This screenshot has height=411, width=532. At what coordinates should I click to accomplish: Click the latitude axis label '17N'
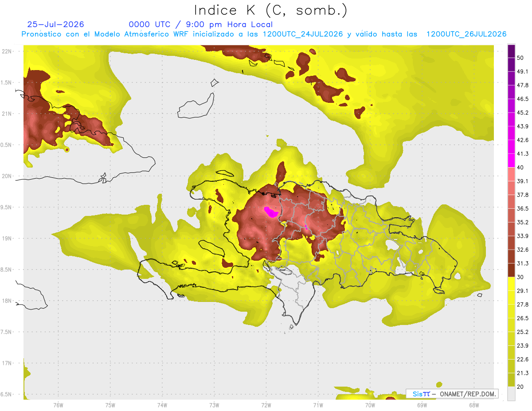(7, 363)
